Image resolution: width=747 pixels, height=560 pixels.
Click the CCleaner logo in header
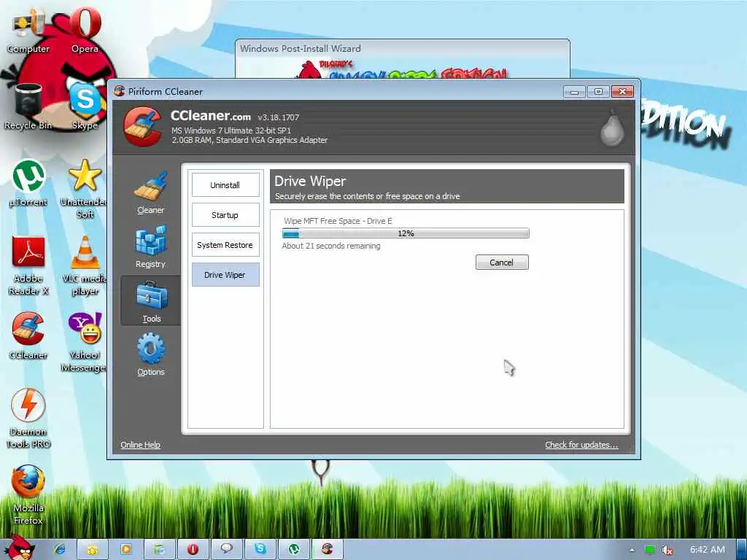(x=142, y=125)
